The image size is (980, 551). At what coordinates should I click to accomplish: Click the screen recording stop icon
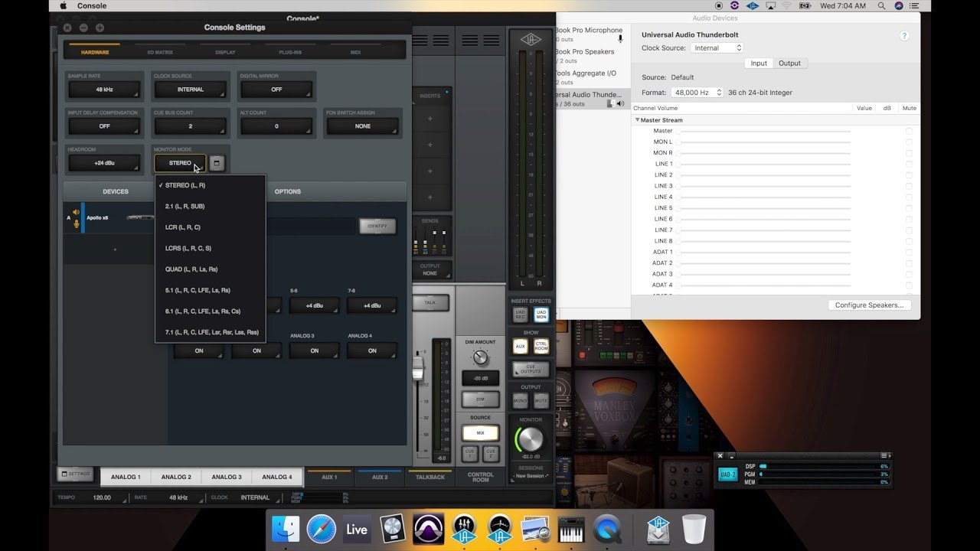click(x=719, y=5)
